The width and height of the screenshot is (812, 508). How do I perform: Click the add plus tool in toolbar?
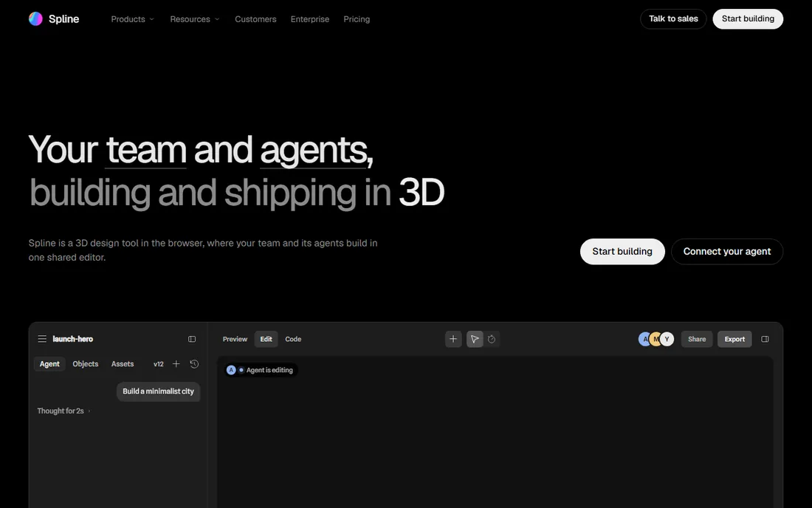click(453, 339)
